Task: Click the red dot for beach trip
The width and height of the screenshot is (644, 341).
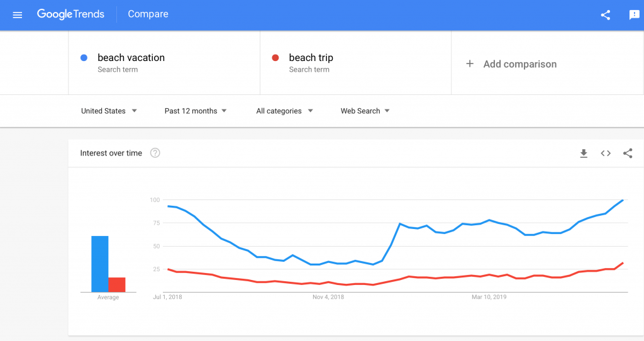Action: [275, 58]
